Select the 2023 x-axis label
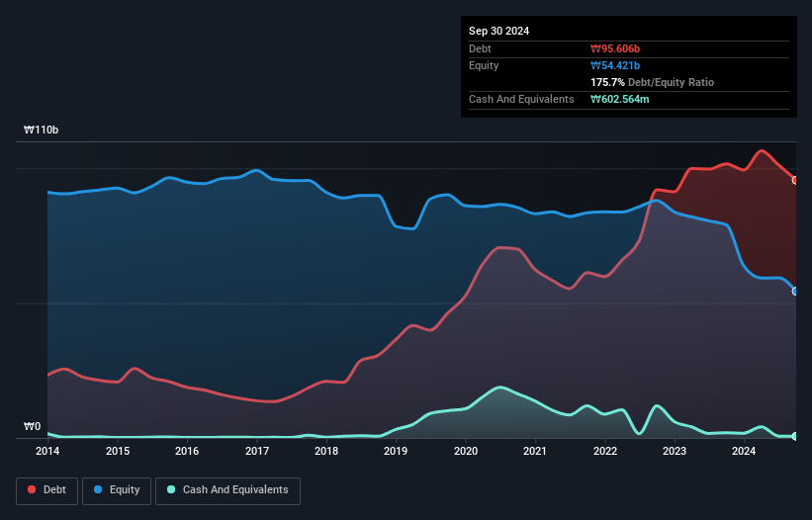This screenshot has height=520, width=812. (x=675, y=451)
